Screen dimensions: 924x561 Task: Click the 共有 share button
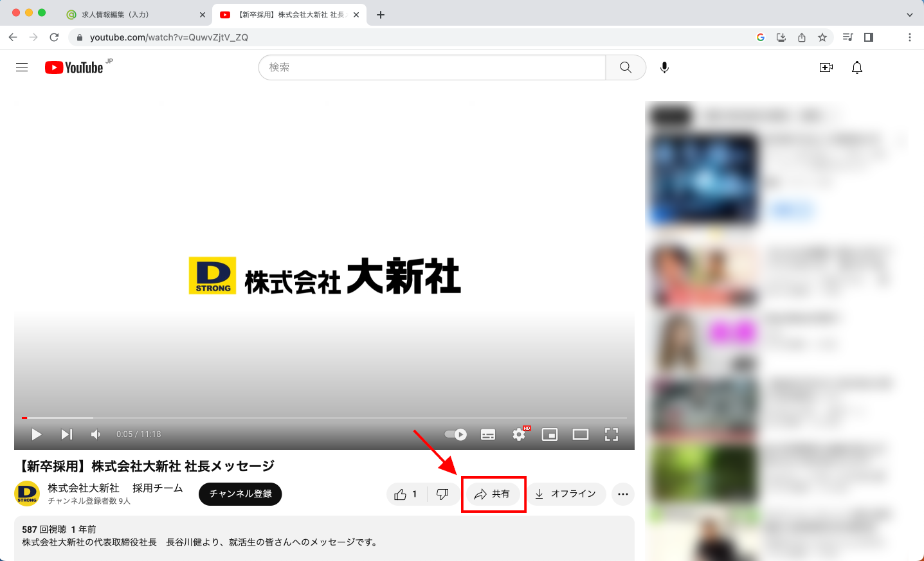point(493,494)
